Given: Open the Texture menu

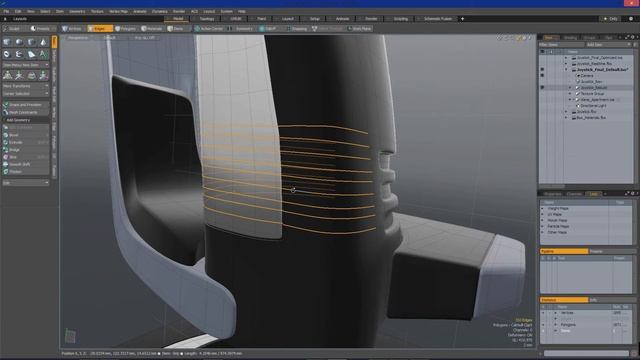Looking at the screenshot, I should [97, 11].
